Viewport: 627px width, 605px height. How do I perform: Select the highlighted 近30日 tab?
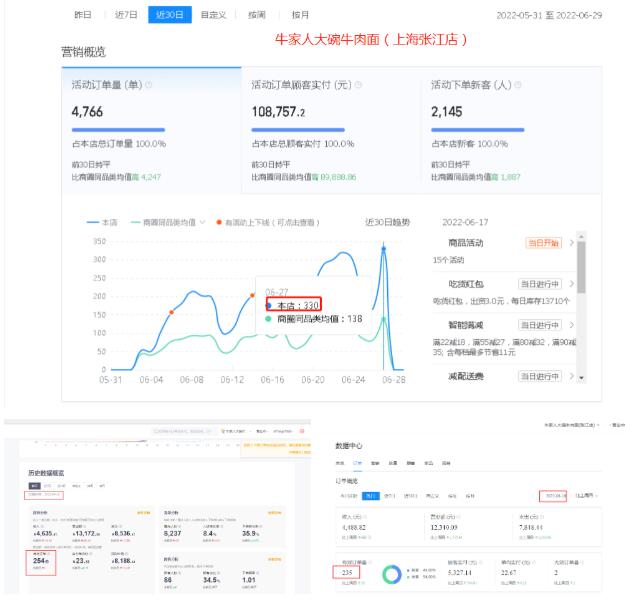[x=170, y=15]
